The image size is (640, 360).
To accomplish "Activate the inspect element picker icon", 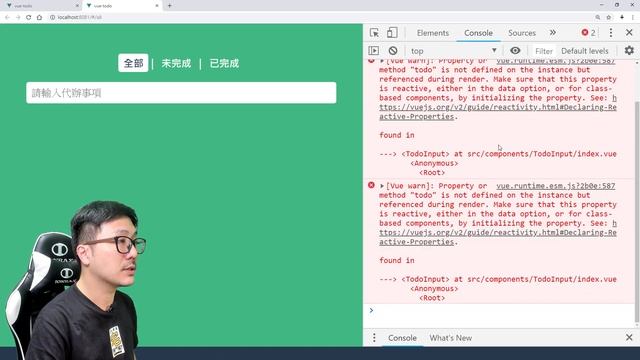I will (x=374, y=33).
